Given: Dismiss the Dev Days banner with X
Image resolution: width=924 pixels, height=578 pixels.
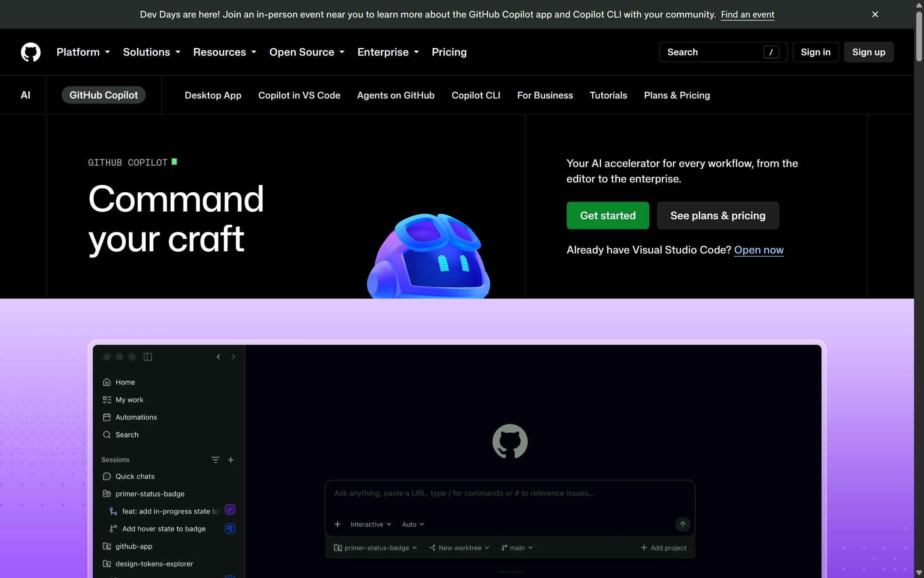Looking at the screenshot, I should [875, 14].
